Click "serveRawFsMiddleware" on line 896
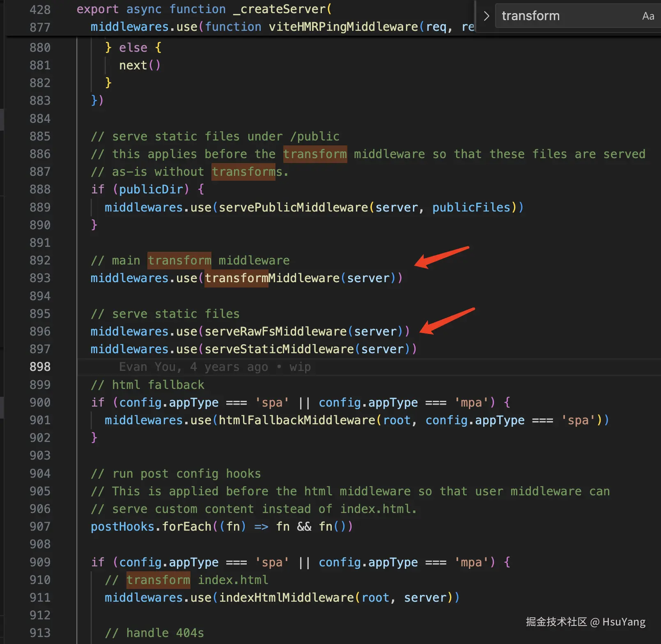661x644 pixels. 275,331
